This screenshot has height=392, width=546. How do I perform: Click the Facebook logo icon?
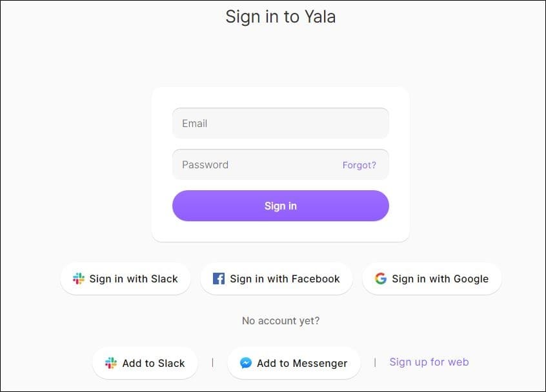pyautogui.click(x=218, y=279)
